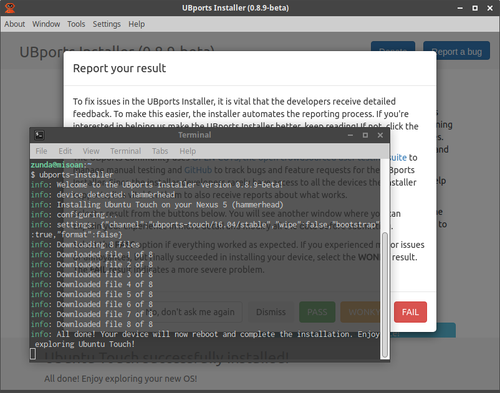500x393 pixels.
Task: Maximize the Terminal window
Action: pyautogui.click(x=365, y=135)
